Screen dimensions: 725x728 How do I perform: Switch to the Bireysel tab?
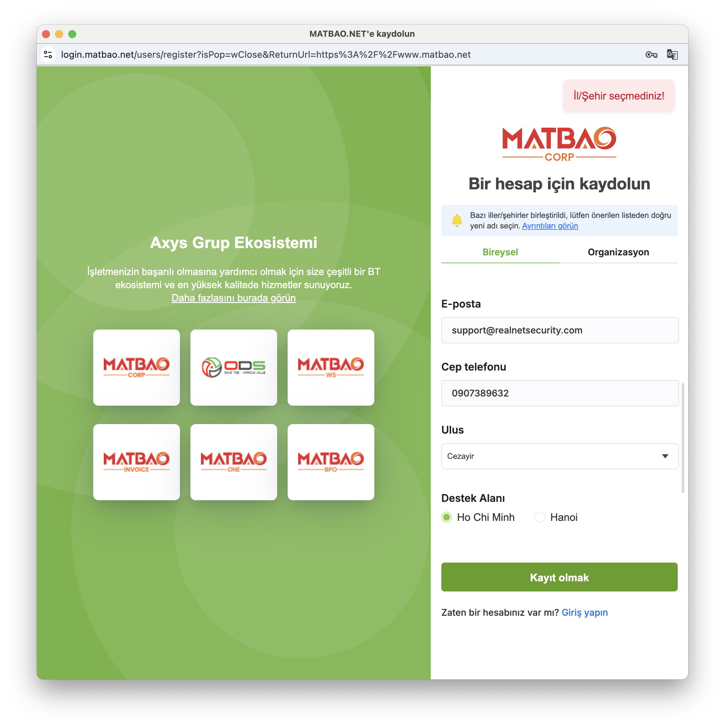click(x=500, y=252)
